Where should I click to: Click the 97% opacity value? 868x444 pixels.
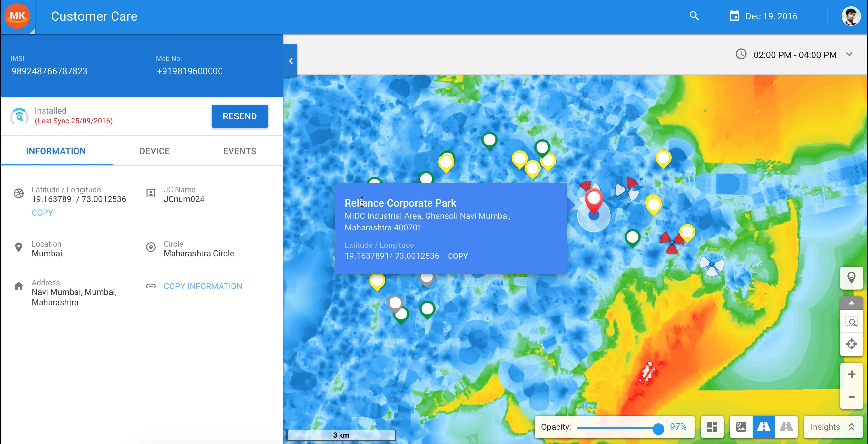pyautogui.click(x=678, y=427)
